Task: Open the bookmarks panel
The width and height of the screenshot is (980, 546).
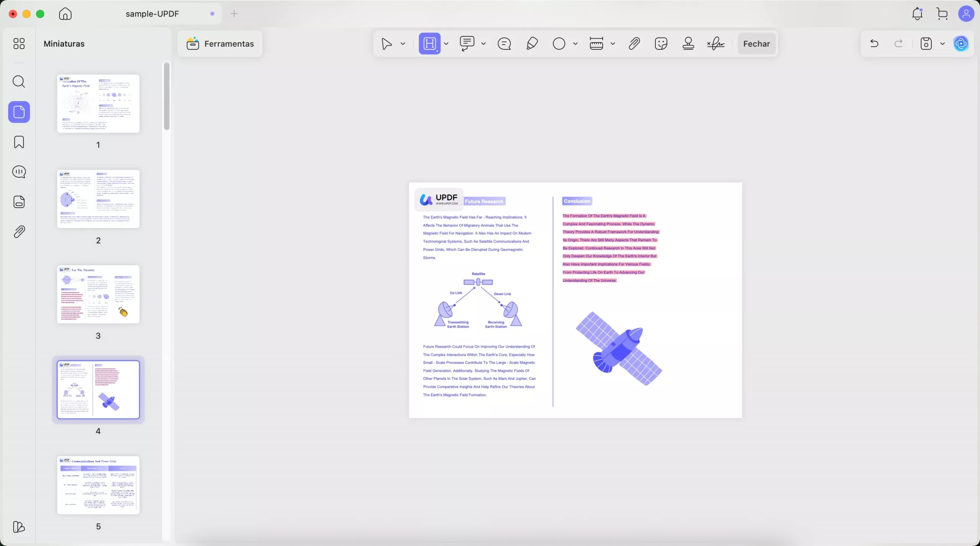Action: (19, 142)
